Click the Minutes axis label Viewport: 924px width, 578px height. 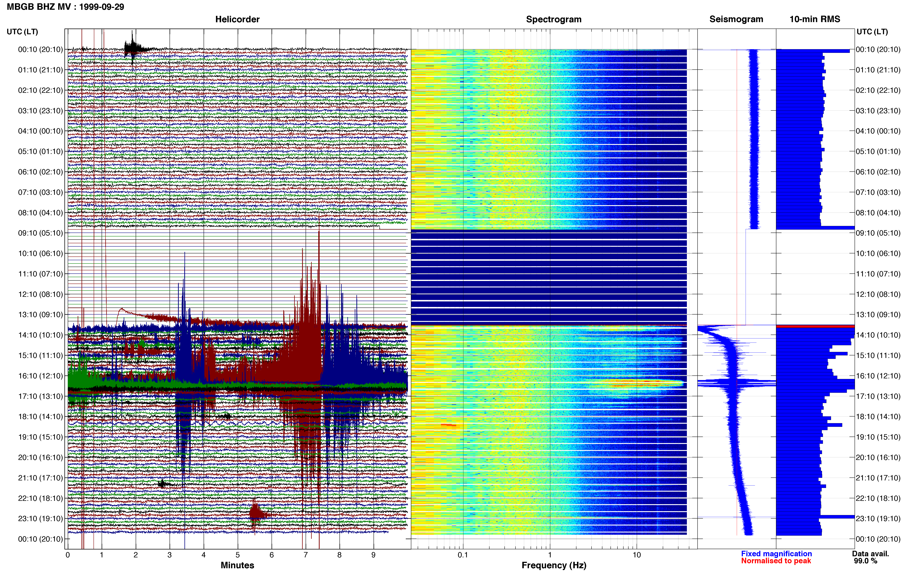pyautogui.click(x=237, y=565)
